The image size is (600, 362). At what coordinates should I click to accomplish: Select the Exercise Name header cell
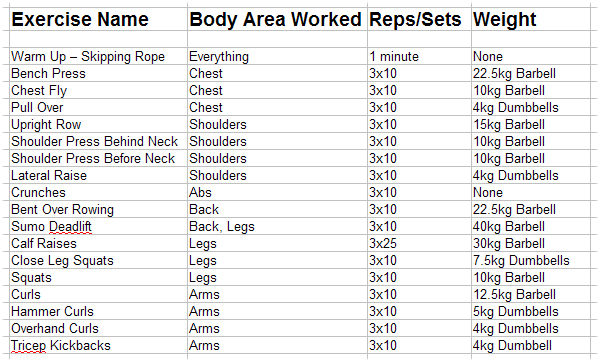click(x=98, y=19)
